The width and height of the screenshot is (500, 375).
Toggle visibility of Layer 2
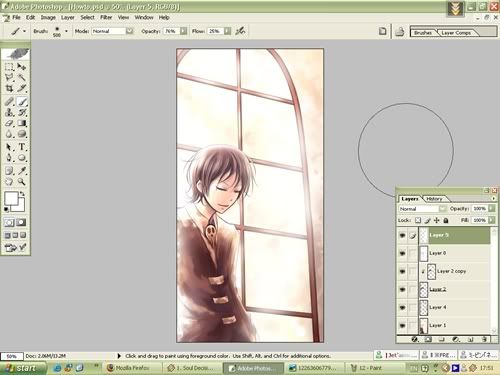[x=403, y=289]
